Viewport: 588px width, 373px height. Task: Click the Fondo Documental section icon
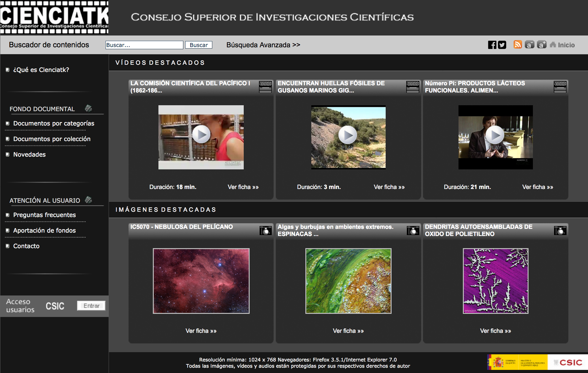click(x=88, y=108)
